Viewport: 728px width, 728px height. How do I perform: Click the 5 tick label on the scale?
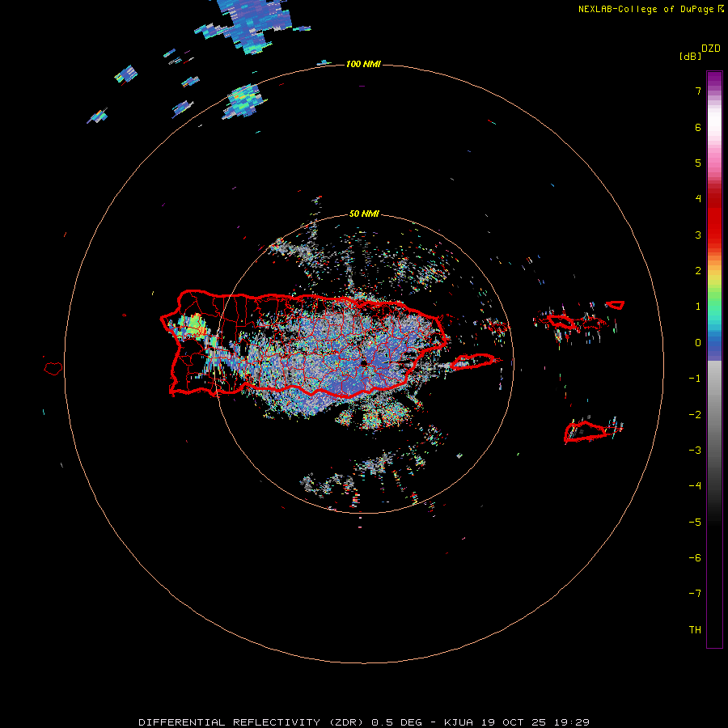(x=698, y=163)
